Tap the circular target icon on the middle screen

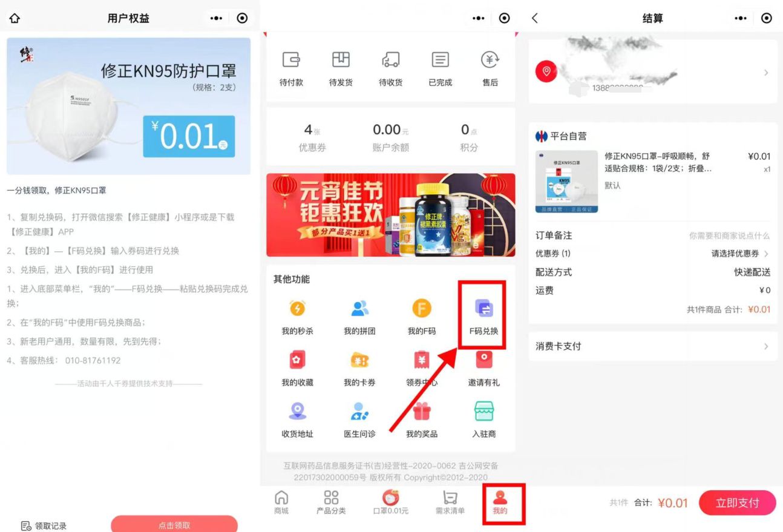click(x=505, y=19)
